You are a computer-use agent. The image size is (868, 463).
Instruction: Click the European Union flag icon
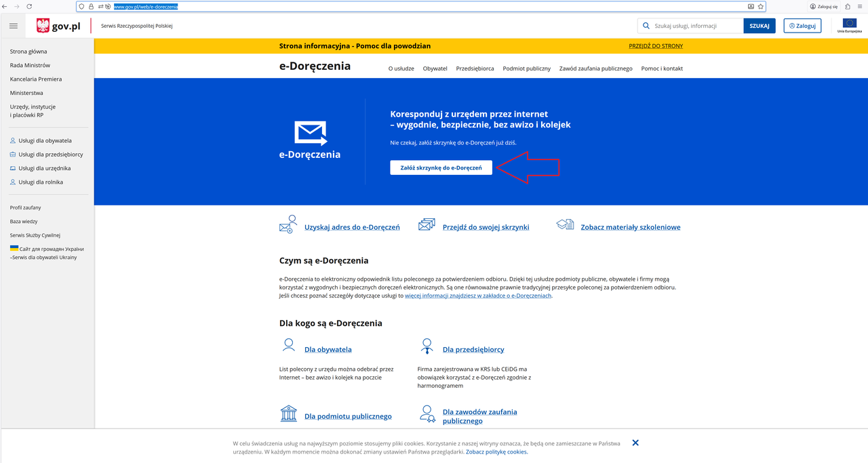(x=849, y=24)
